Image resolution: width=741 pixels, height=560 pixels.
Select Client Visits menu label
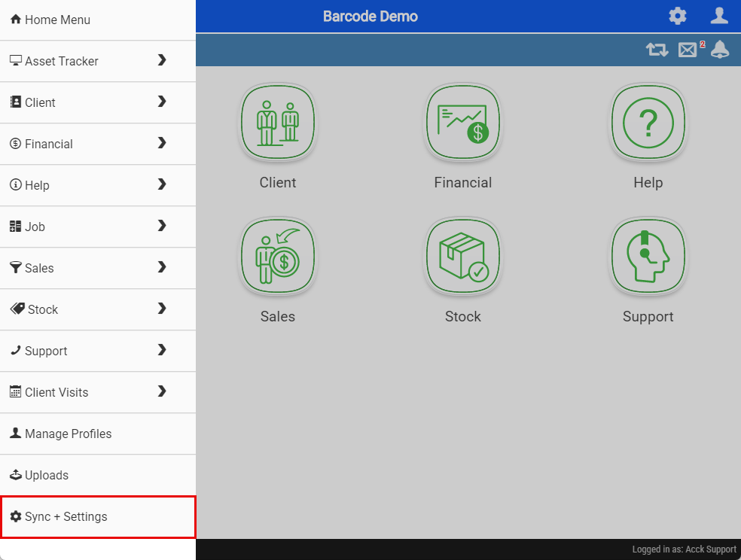[56, 393]
